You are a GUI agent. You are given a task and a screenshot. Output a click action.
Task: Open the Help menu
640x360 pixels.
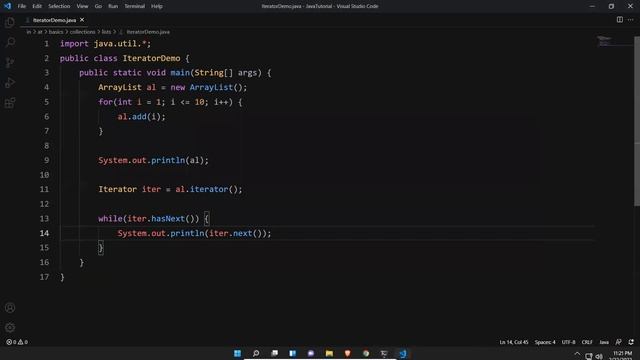(157, 6)
